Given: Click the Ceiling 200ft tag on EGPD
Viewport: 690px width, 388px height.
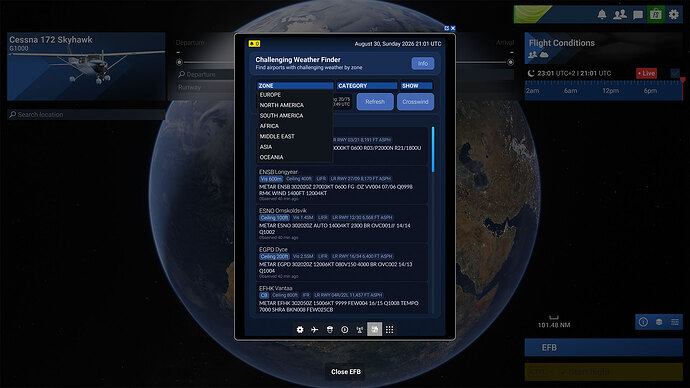Looking at the screenshot, I should pos(275,256).
